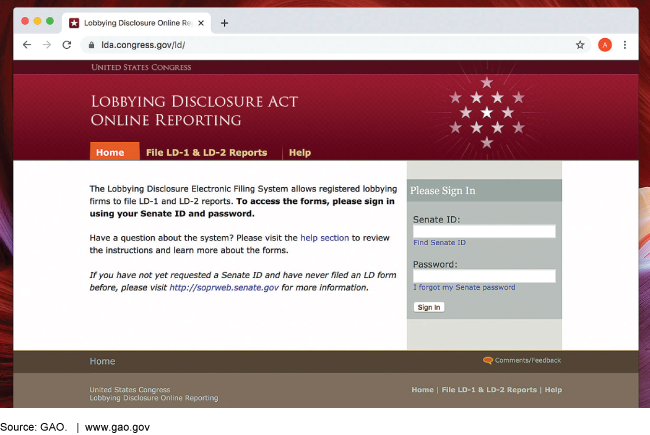The image size is (650, 435).
Task: Click the browser forward arrow
Action: 47,45
